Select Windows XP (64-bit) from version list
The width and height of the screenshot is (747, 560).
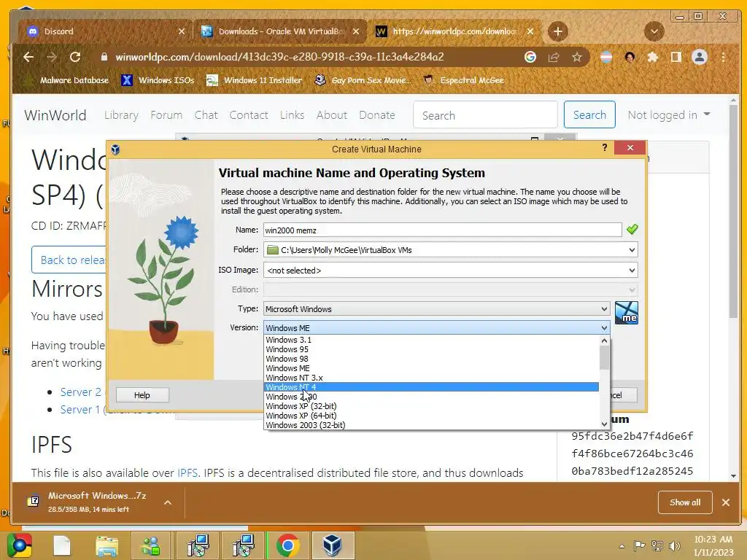click(431, 416)
